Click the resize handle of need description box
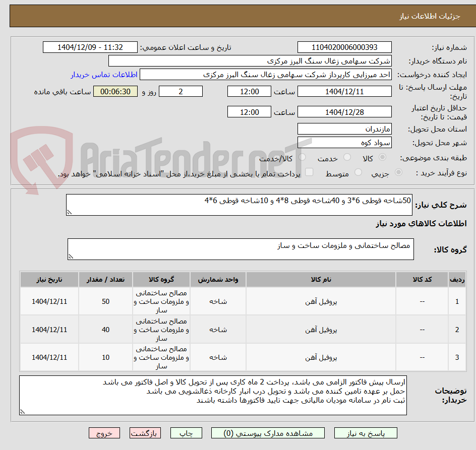Screen dimensions: 476x450 pyautogui.click(x=69, y=213)
